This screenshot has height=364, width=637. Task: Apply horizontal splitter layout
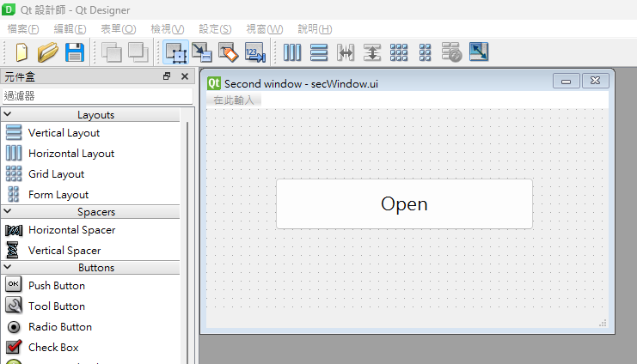(x=346, y=52)
